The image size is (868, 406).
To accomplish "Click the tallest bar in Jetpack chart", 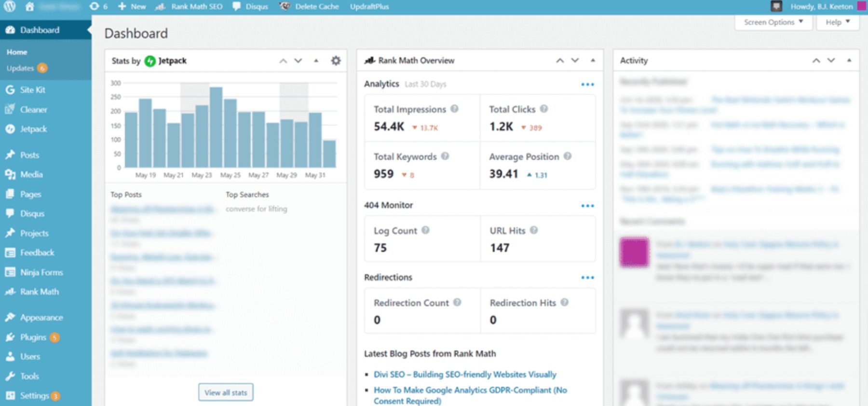I will pos(216,127).
